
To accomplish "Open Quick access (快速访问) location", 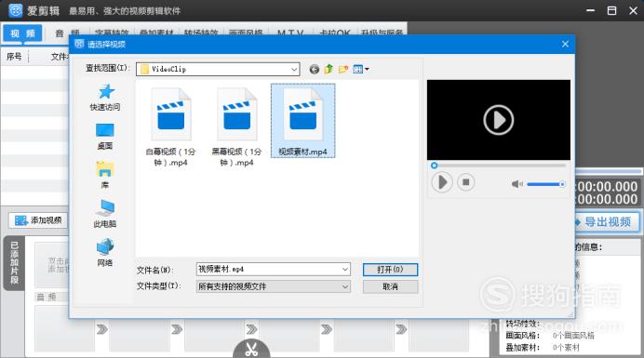I will coord(105,98).
